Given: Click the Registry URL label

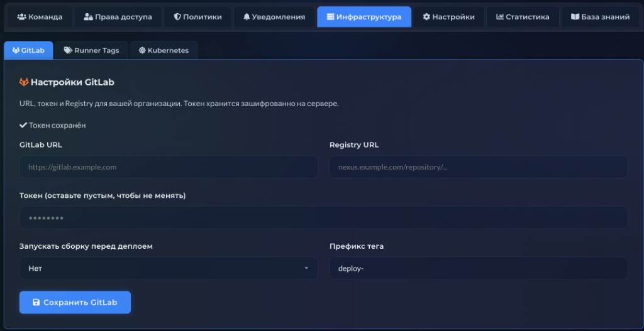Looking at the screenshot, I should click(x=354, y=145).
